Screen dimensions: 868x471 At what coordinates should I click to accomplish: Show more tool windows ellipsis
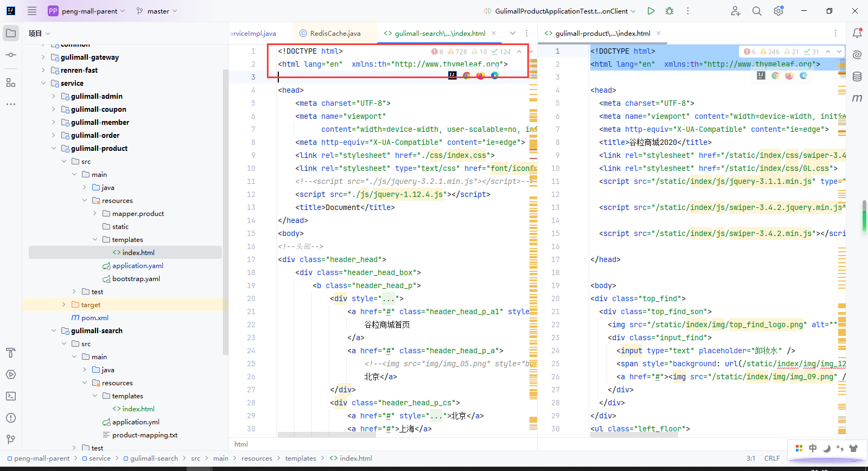11,104
